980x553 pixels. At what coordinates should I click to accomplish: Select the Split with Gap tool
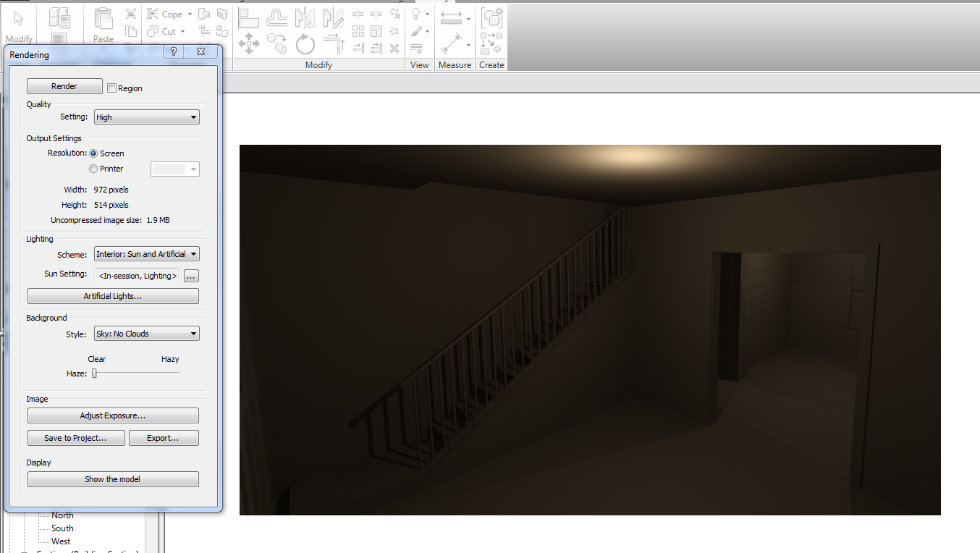pos(376,14)
